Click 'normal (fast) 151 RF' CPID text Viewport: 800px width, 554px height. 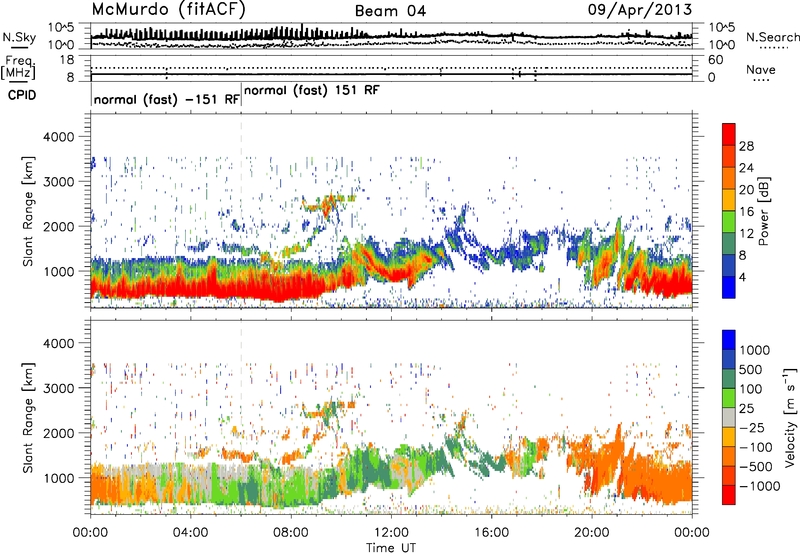click(x=312, y=91)
